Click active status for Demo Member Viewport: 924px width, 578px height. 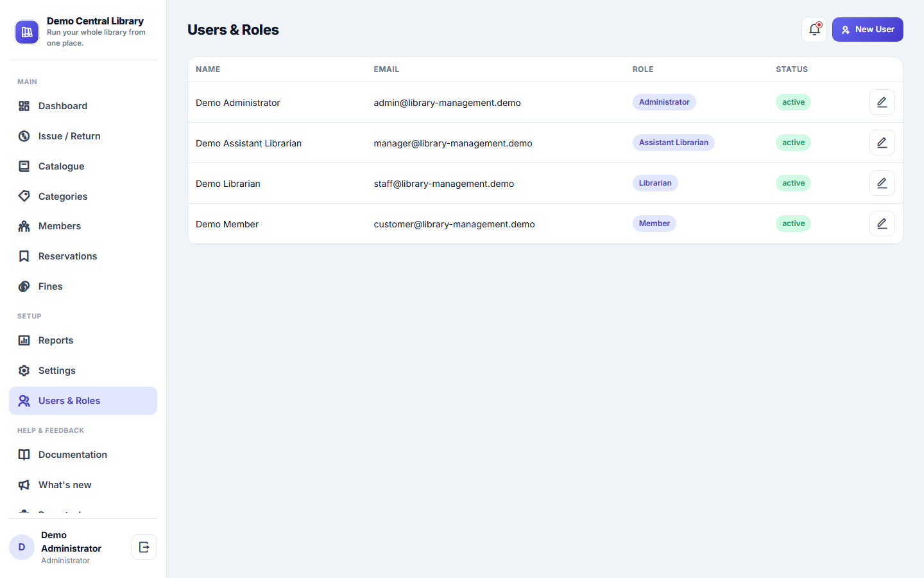793,223
